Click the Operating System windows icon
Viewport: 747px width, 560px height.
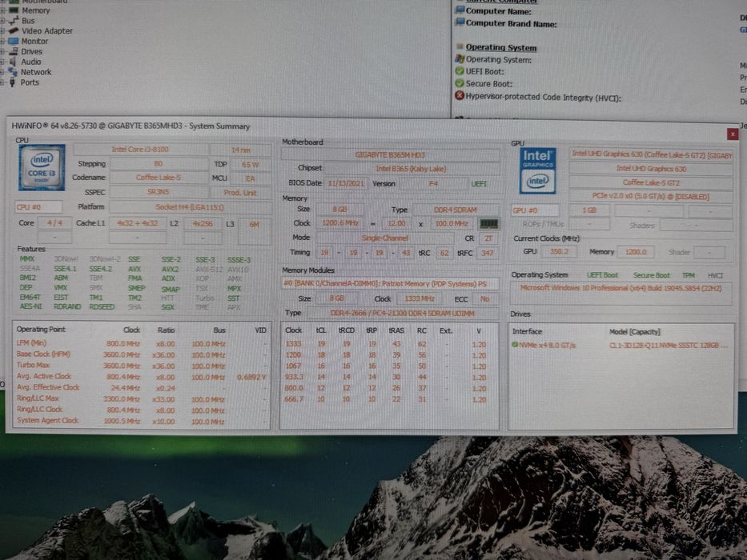pyautogui.click(x=460, y=58)
